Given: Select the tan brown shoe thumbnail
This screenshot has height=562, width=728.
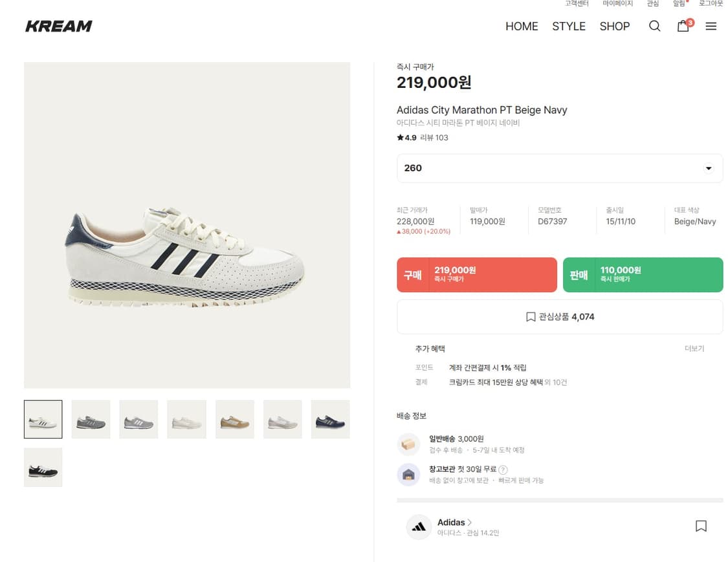Looking at the screenshot, I should pyautogui.click(x=234, y=420).
